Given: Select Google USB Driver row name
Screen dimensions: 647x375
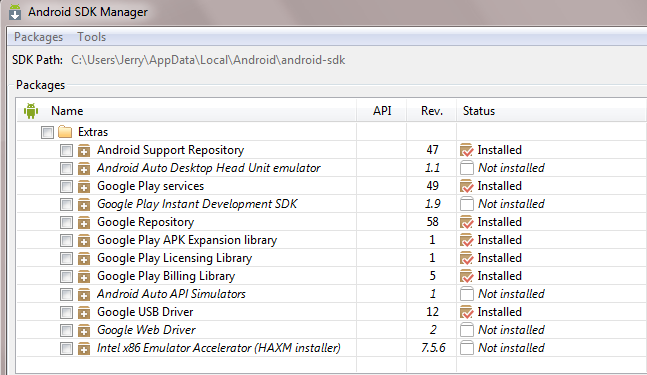Looking at the screenshot, I should (145, 312).
